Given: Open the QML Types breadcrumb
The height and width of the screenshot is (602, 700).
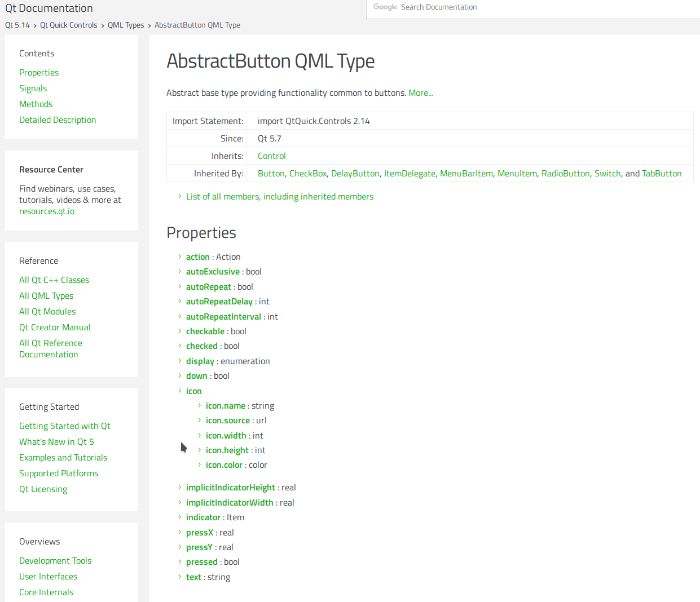Looking at the screenshot, I should (x=126, y=25).
